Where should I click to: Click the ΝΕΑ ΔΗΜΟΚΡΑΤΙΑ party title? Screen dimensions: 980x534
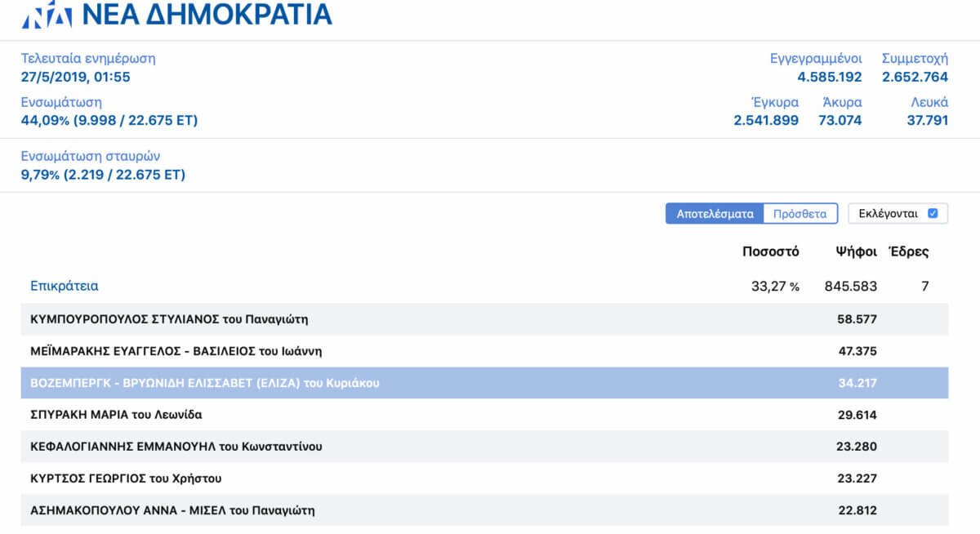coord(208,14)
